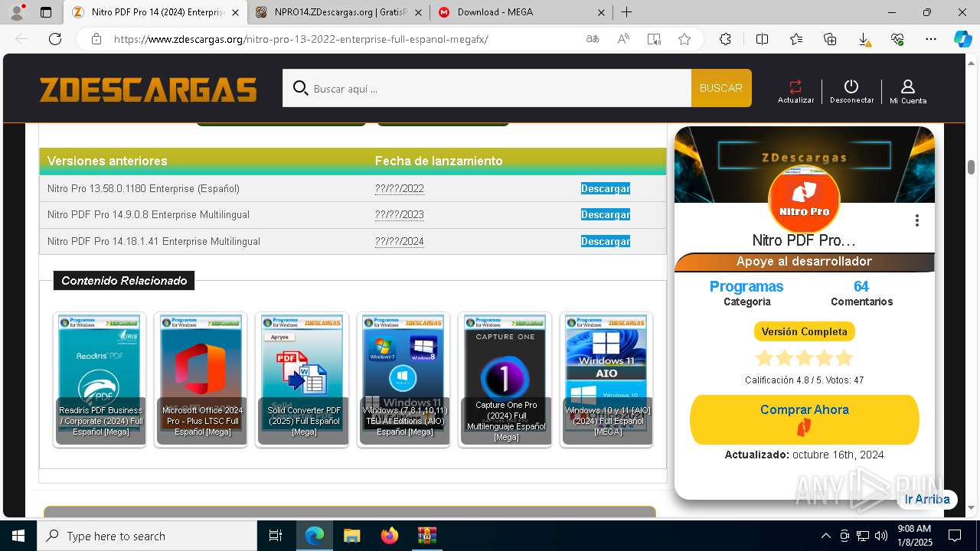The height and width of the screenshot is (551, 980).
Task: Open the notification center icon
Action: tap(955, 536)
